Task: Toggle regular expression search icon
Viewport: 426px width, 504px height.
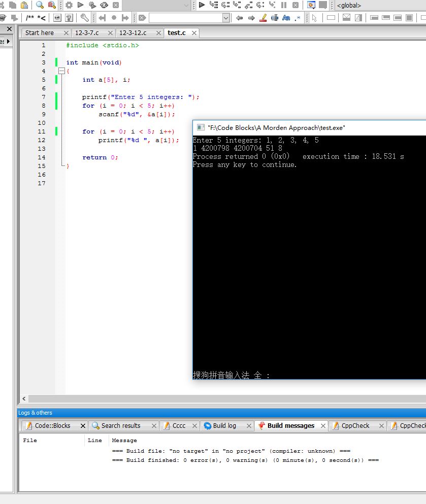Action: 298,18
